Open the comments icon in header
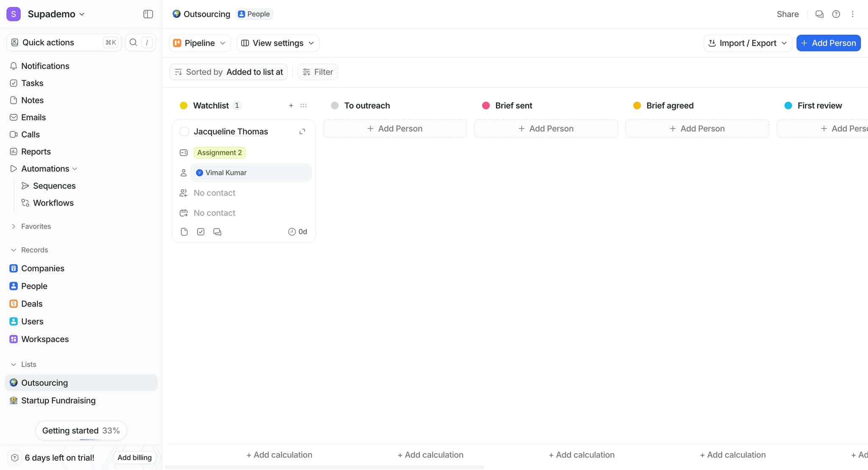 tap(819, 14)
